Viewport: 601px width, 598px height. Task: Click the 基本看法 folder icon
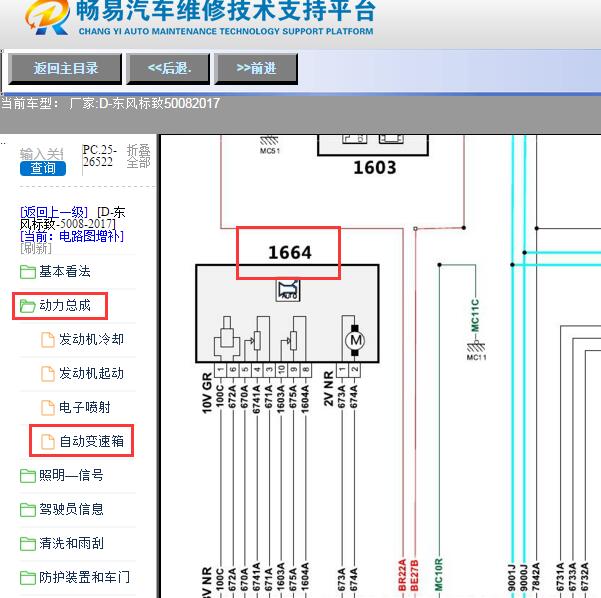point(28,272)
